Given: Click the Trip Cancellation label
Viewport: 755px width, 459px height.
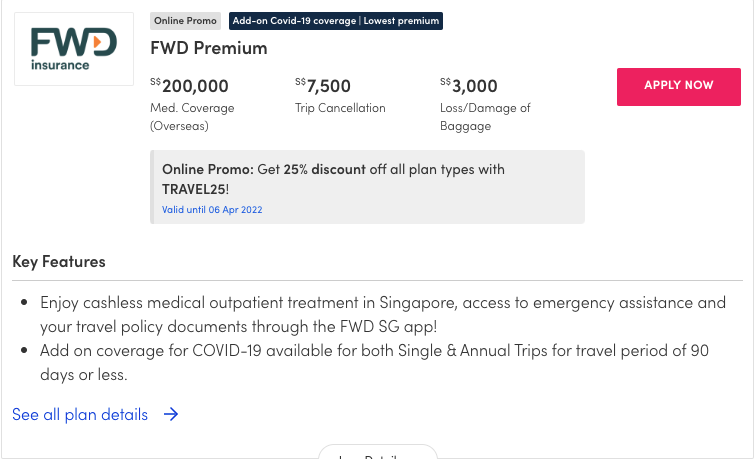Looking at the screenshot, I should [x=340, y=108].
